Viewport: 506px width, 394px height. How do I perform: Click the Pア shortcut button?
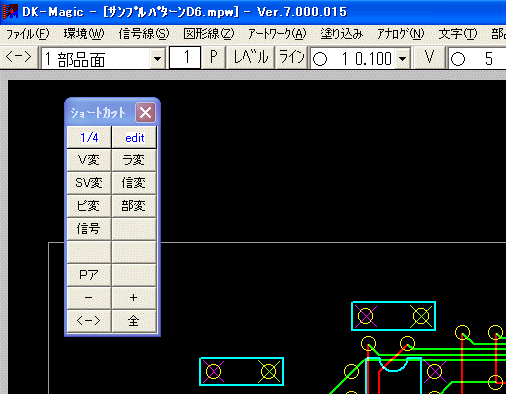(x=89, y=275)
